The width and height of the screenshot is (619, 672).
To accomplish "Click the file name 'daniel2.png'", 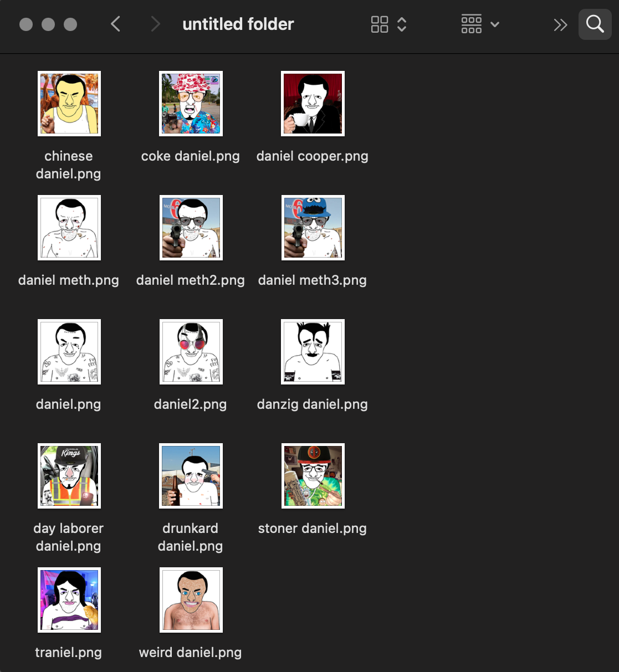I will tap(191, 404).
